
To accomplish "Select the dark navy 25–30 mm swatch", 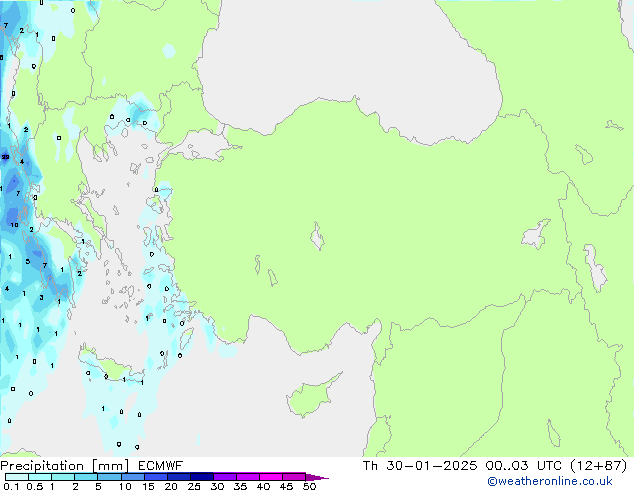I will 202,477.
